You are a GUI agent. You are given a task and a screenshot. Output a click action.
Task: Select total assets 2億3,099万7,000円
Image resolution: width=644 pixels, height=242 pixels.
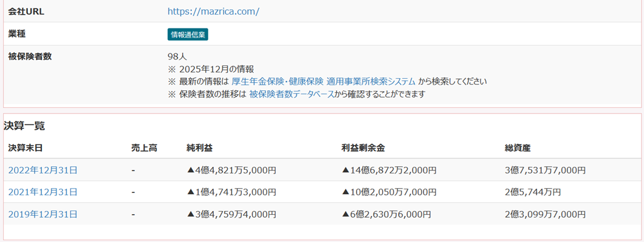546,214
